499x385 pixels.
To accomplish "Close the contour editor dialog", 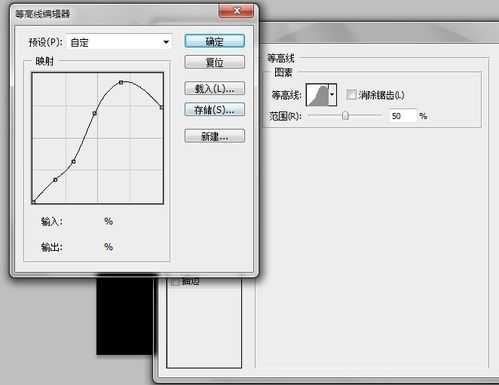I will (236, 11).
